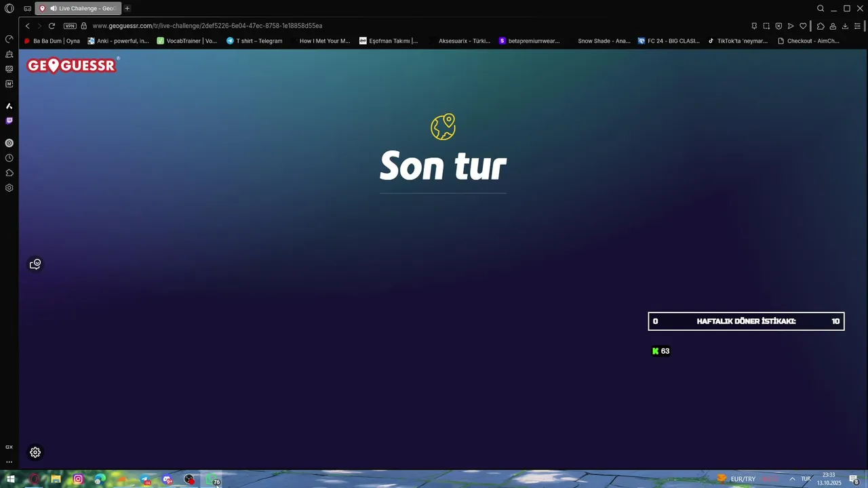Screen dimensions: 868x488
Task: Open the betapremiumwear bookmark
Action: (x=529, y=41)
